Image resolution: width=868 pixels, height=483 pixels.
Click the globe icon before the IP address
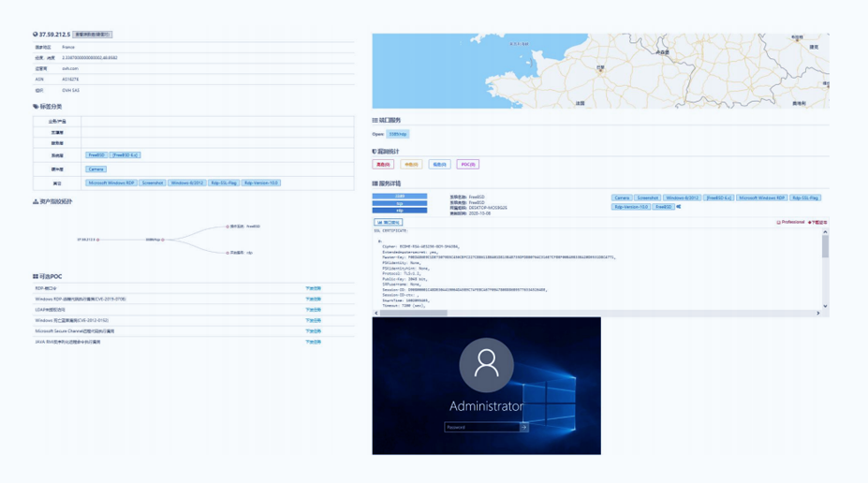(36, 35)
